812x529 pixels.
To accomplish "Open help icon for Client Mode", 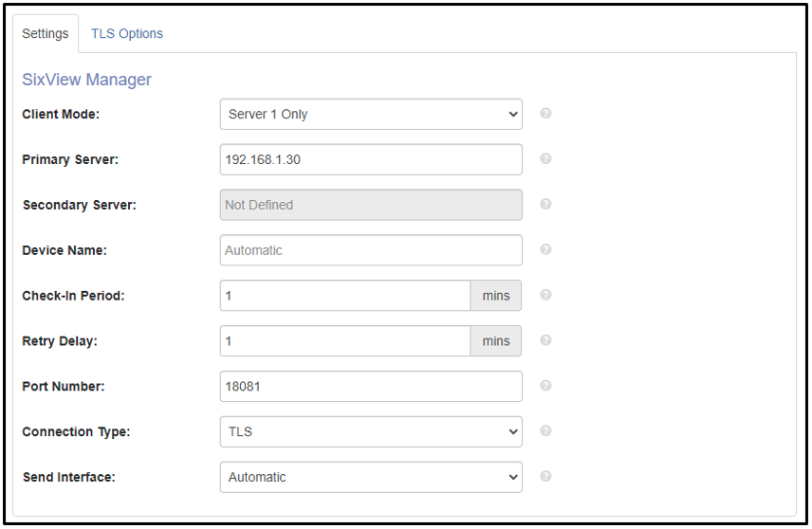I will click(x=545, y=113).
